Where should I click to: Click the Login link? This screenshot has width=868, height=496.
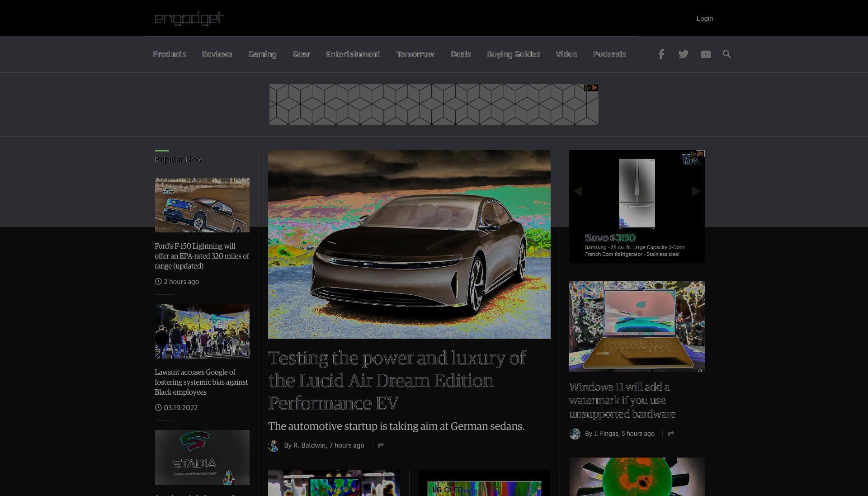704,19
